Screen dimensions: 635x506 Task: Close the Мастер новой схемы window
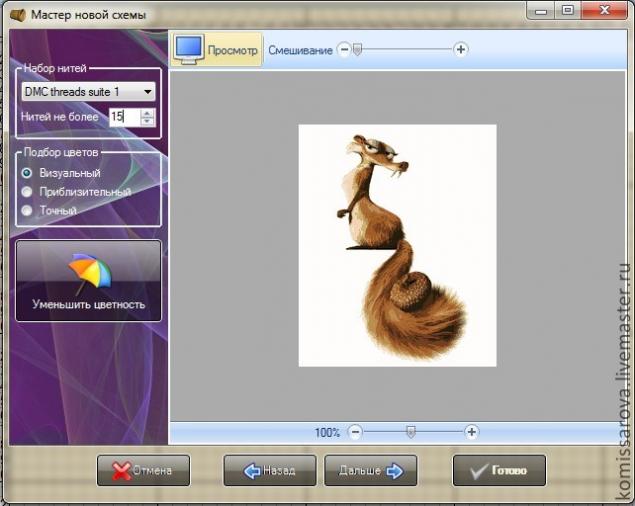click(x=605, y=11)
